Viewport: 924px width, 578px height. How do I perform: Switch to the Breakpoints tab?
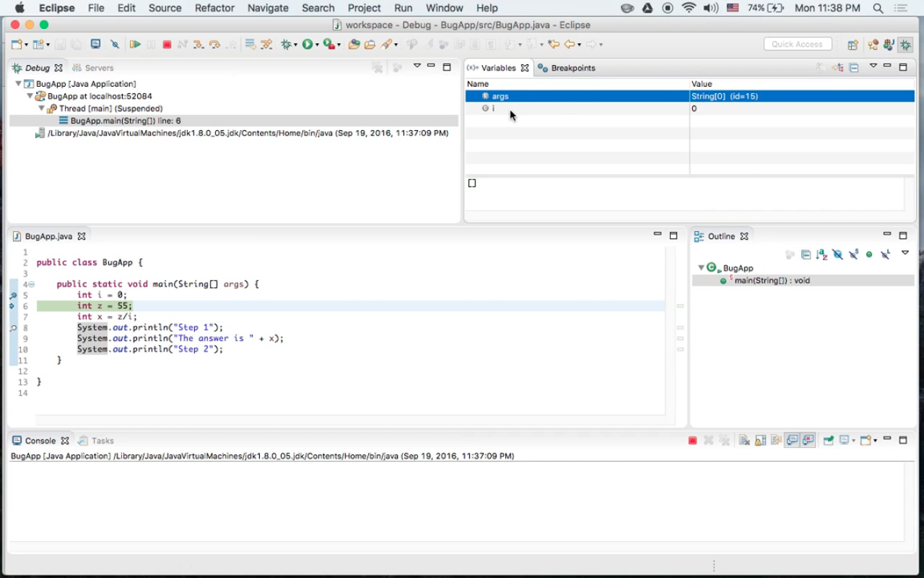point(572,68)
